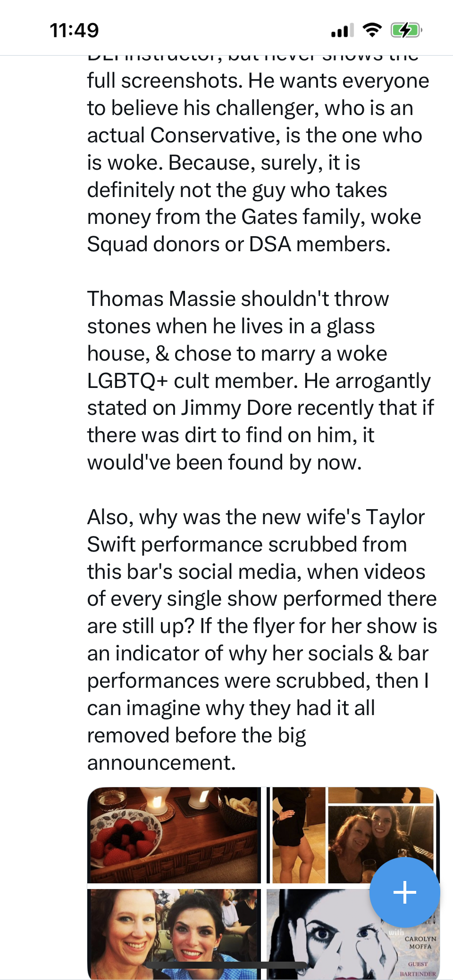This screenshot has height=980, width=453.
Task: Tap the word 'Swift' in the post
Action: (x=111, y=544)
